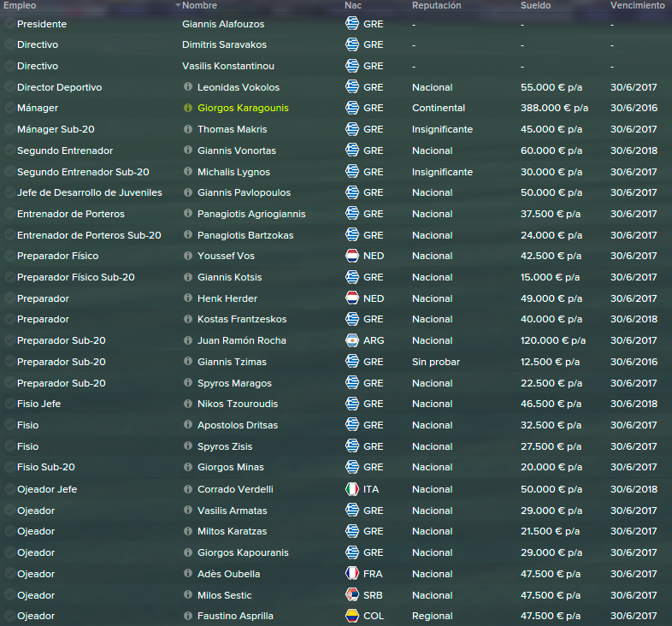
Task: Select Giannis Kotsis name
Action: coord(230,277)
